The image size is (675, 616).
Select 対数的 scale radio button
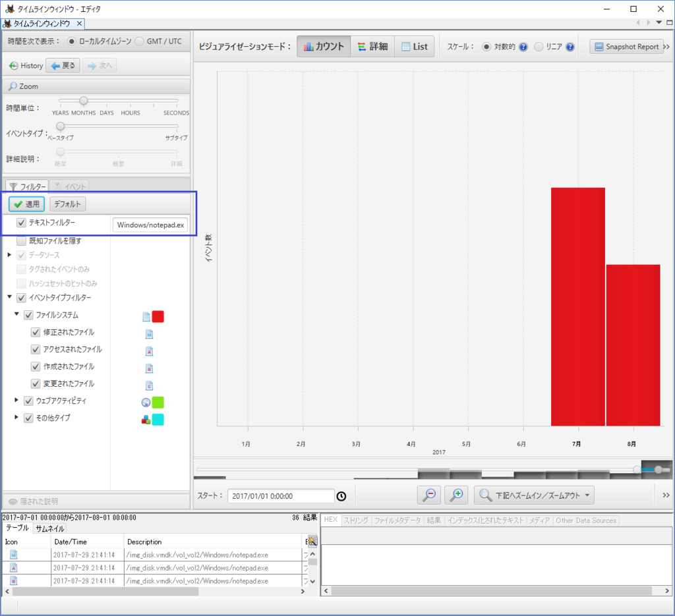tap(486, 47)
